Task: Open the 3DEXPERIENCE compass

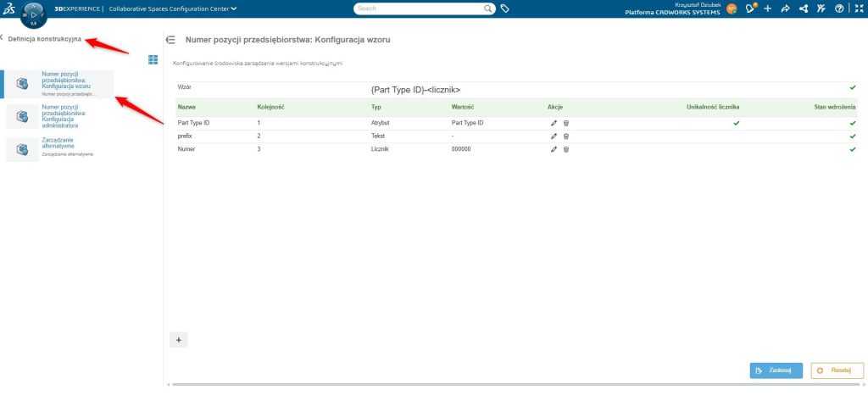Action: (33, 15)
